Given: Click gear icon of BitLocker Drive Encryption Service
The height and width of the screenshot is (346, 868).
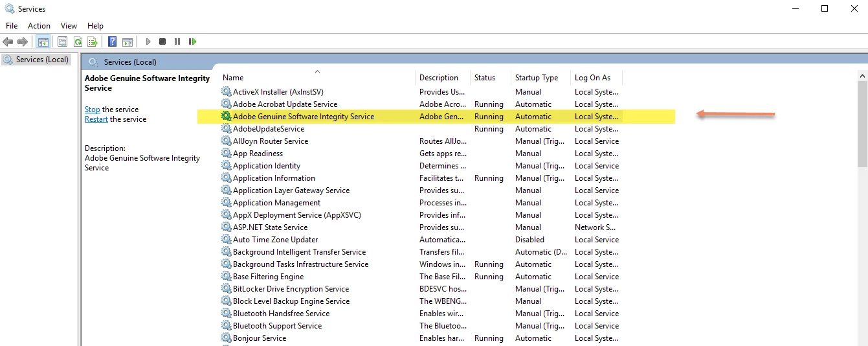Looking at the screenshot, I should 227,289.
